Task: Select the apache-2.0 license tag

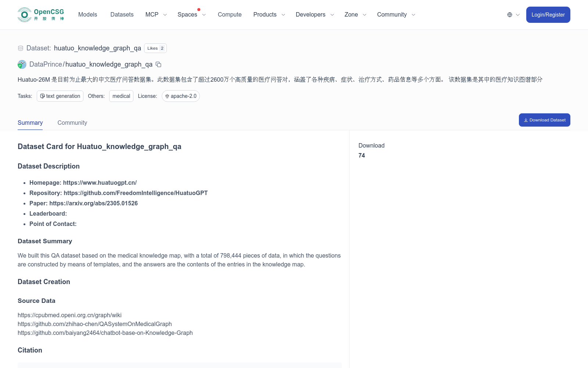Action: point(181,96)
